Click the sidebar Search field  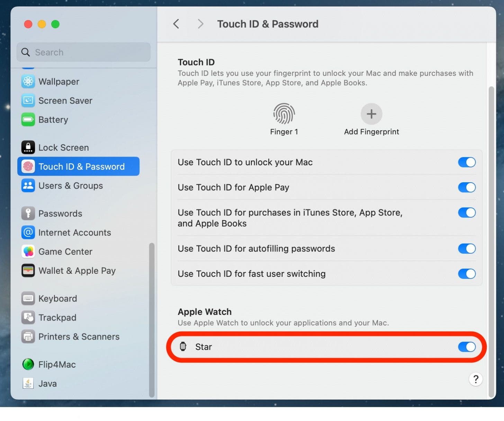point(84,52)
